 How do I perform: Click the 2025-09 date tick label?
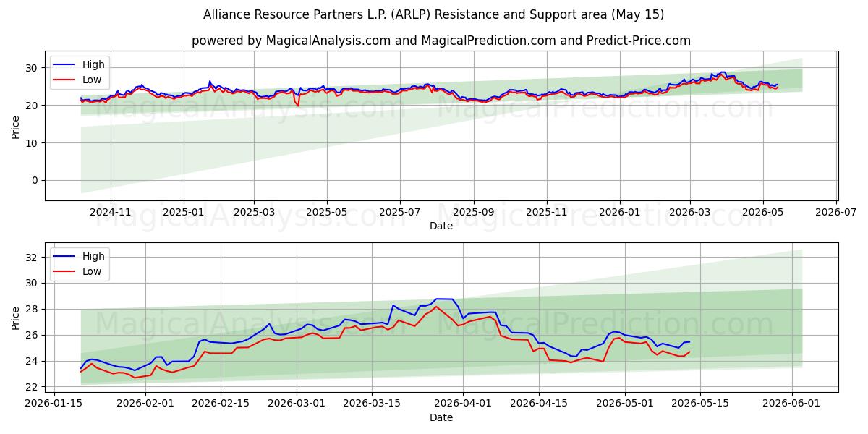point(474,212)
